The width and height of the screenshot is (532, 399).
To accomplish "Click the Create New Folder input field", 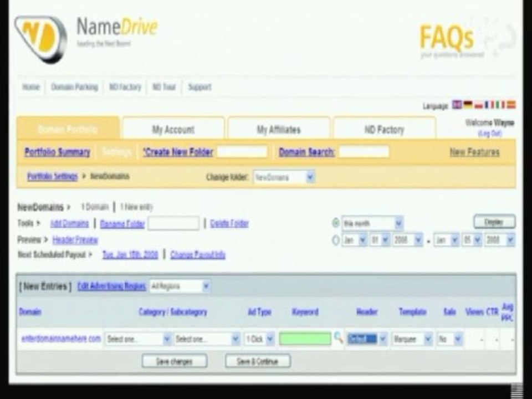I will (242, 151).
